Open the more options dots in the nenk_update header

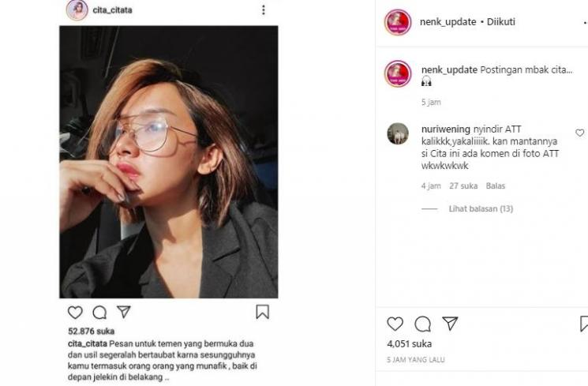point(586,23)
